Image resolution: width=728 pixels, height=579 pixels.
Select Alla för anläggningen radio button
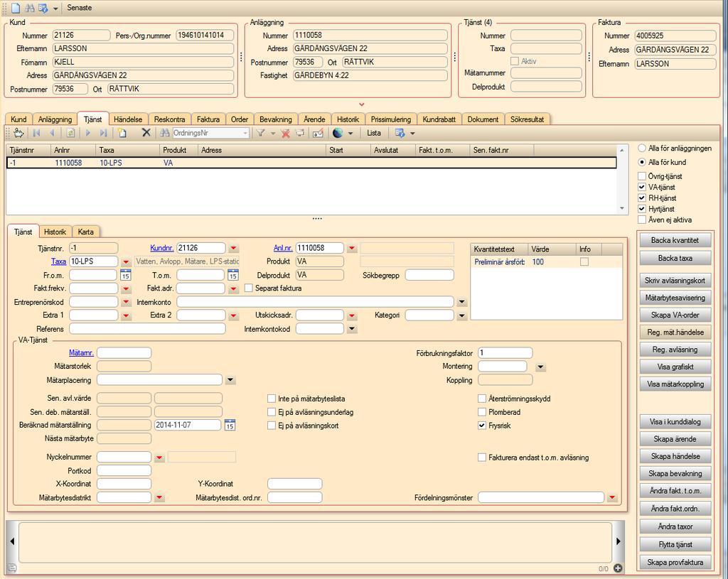click(x=642, y=148)
